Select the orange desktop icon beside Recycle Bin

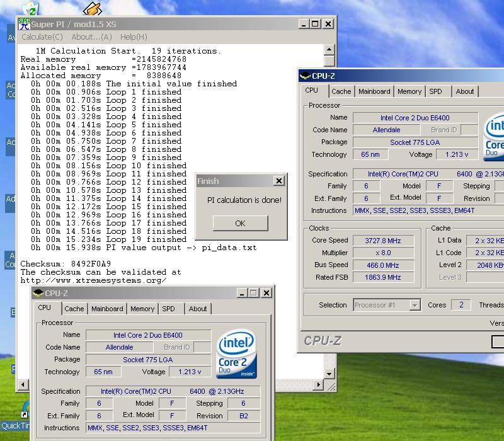(93, 9)
